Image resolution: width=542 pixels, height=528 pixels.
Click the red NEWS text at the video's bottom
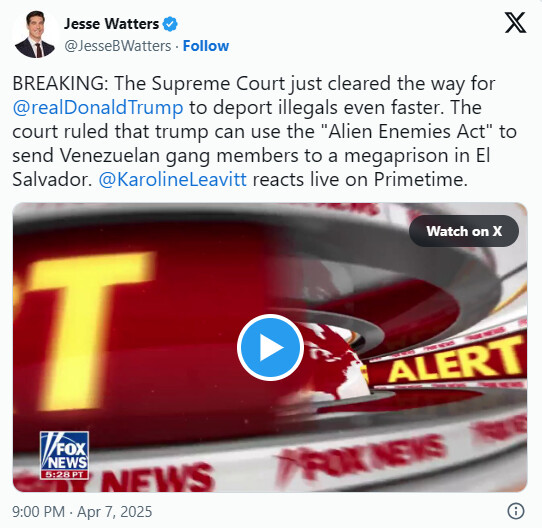point(157,479)
